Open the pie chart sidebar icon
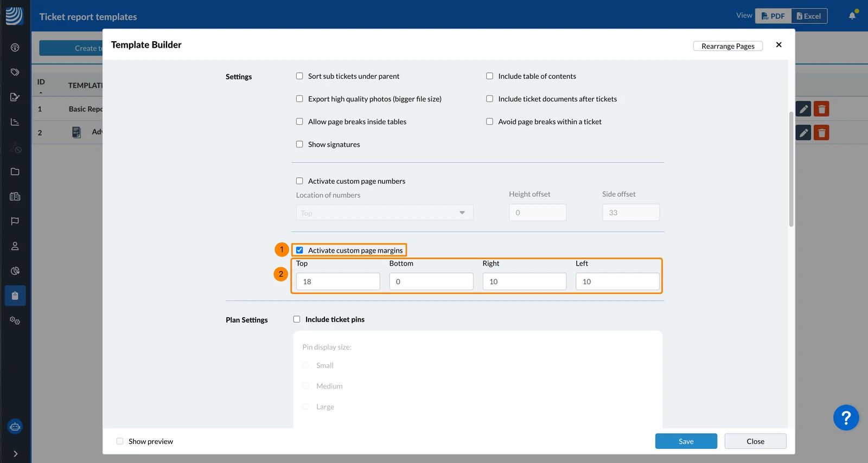Viewport: 868px width, 463px height. click(15, 271)
